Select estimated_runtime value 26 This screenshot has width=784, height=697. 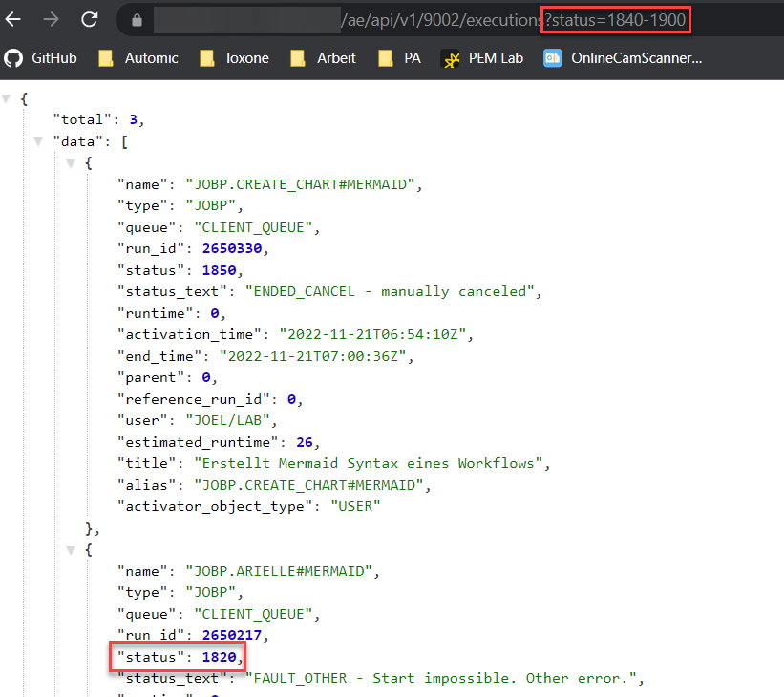coord(305,442)
